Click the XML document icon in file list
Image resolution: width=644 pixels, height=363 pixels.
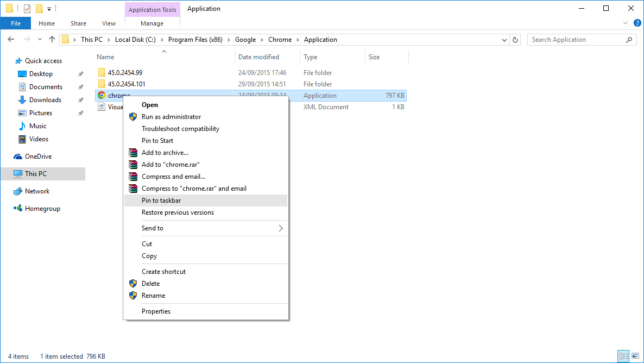(102, 107)
